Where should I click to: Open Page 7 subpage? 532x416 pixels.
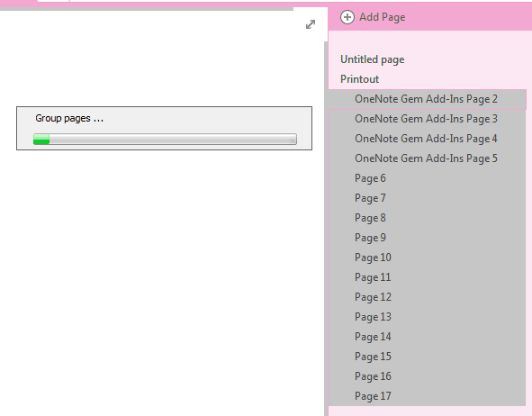pyautogui.click(x=428, y=198)
